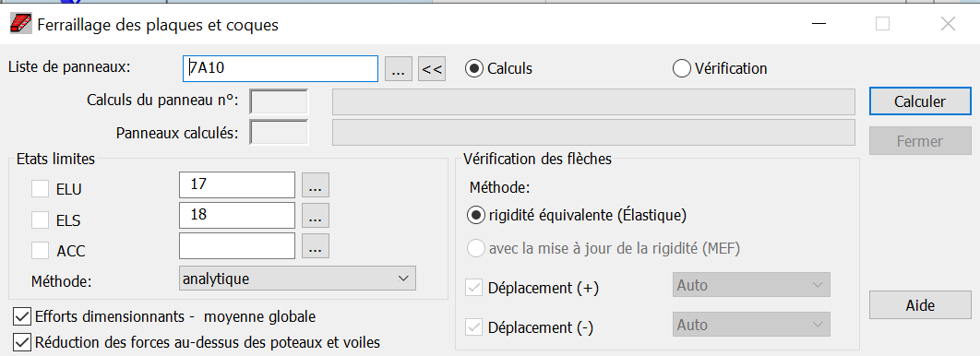This screenshot has height=356, width=980.
Task: Maximize the Ferraillage dialog window
Action: click(x=882, y=24)
